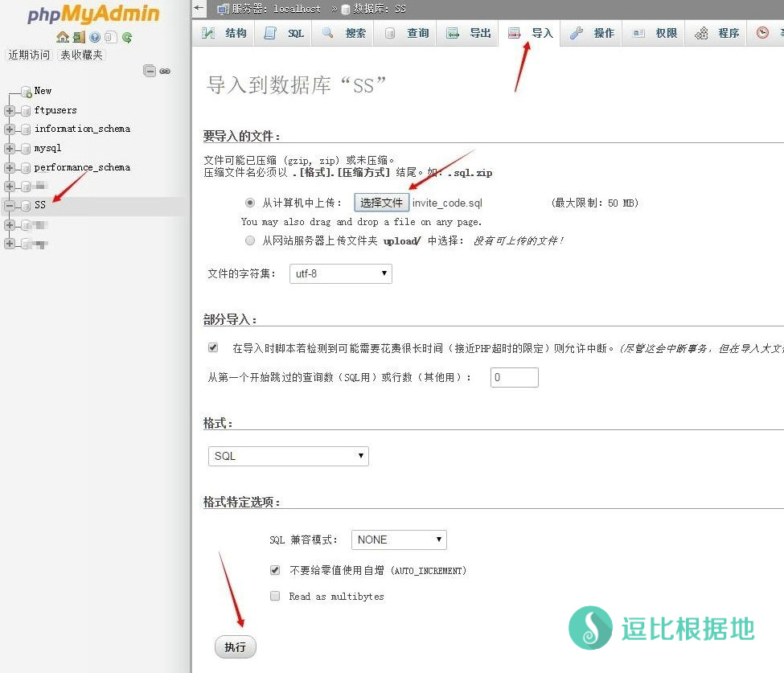Viewport: 784px width, 673px height.
Task: Open the blue help documentation icon
Action: point(95,37)
